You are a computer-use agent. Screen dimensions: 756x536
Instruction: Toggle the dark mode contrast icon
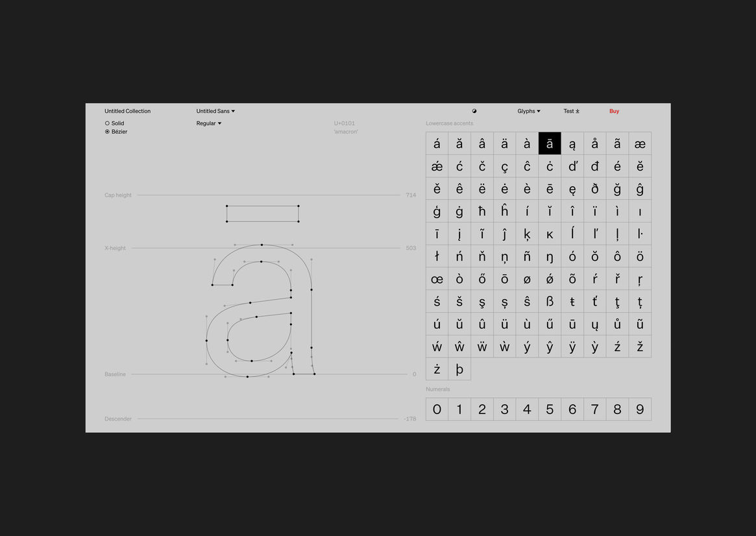pyautogui.click(x=474, y=111)
